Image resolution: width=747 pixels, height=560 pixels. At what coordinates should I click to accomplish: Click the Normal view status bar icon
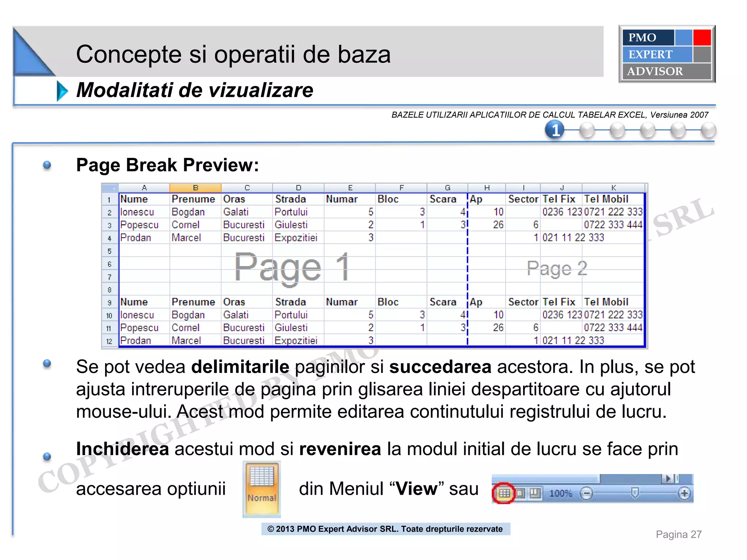point(504,494)
